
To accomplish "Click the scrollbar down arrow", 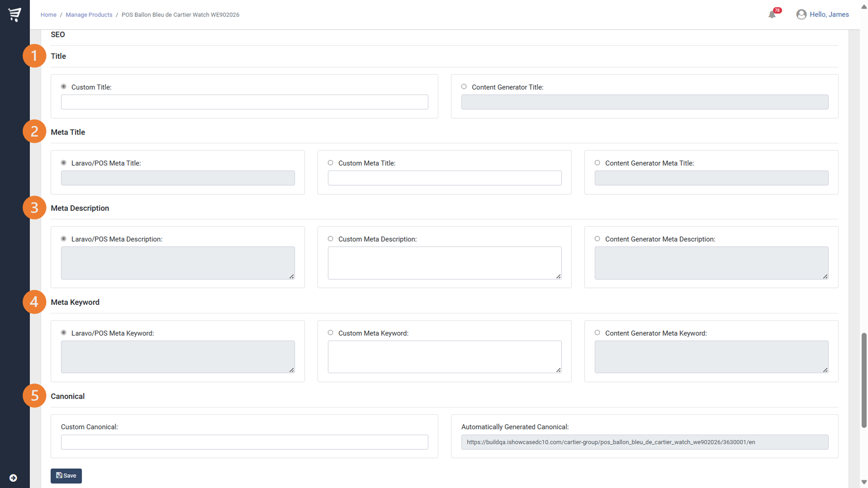I will point(864,482).
